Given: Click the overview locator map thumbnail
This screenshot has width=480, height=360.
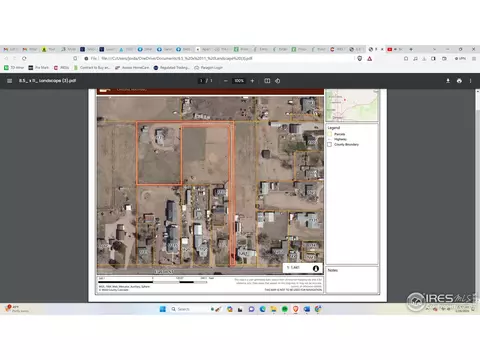Looking at the screenshot, I should 352,105.
